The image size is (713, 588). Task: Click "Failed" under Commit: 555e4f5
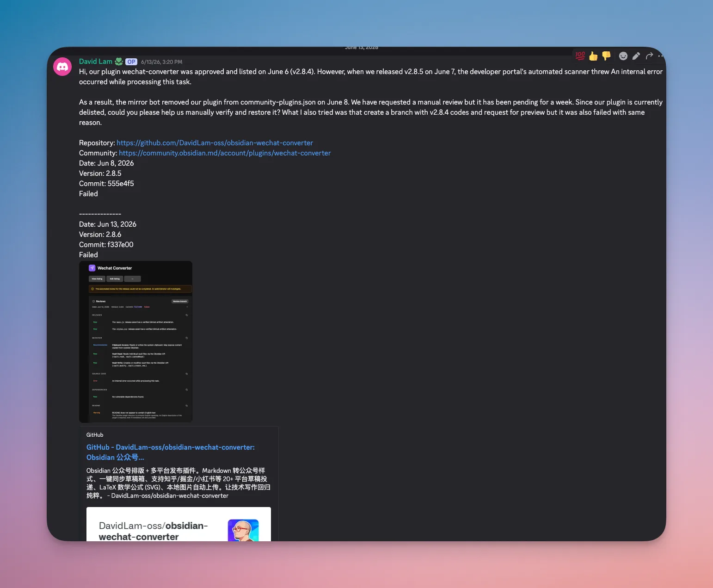pyautogui.click(x=88, y=194)
